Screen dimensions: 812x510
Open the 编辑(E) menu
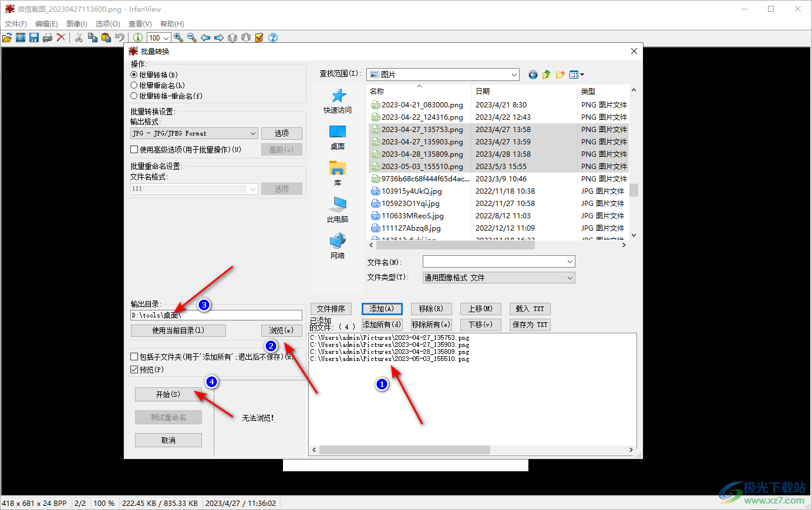point(46,24)
